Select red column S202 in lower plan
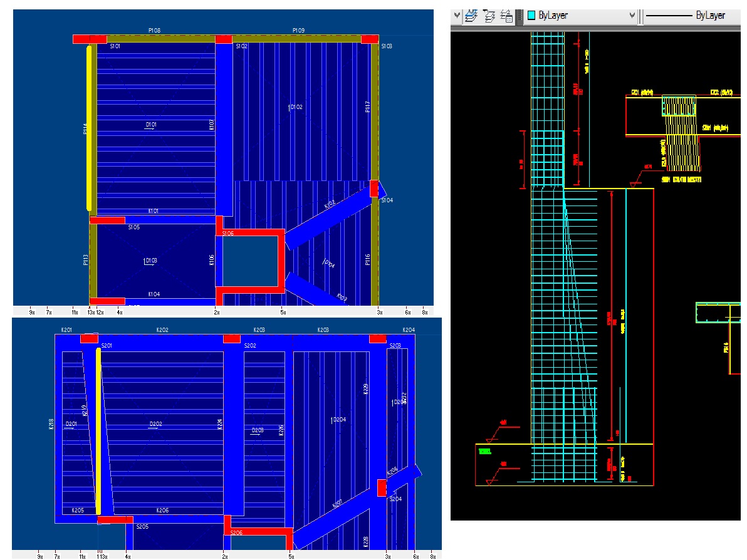The width and height of the screenshot is (747, 560). 232,339
